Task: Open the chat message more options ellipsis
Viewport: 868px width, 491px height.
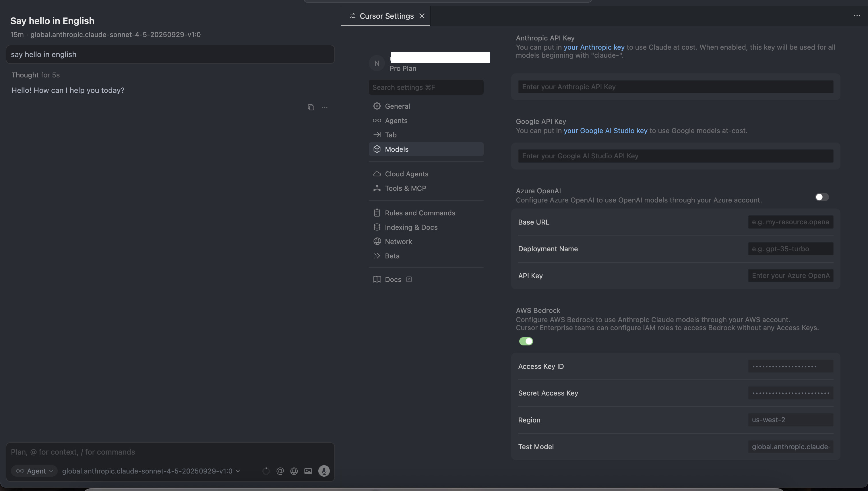Action: pos(325,107)
